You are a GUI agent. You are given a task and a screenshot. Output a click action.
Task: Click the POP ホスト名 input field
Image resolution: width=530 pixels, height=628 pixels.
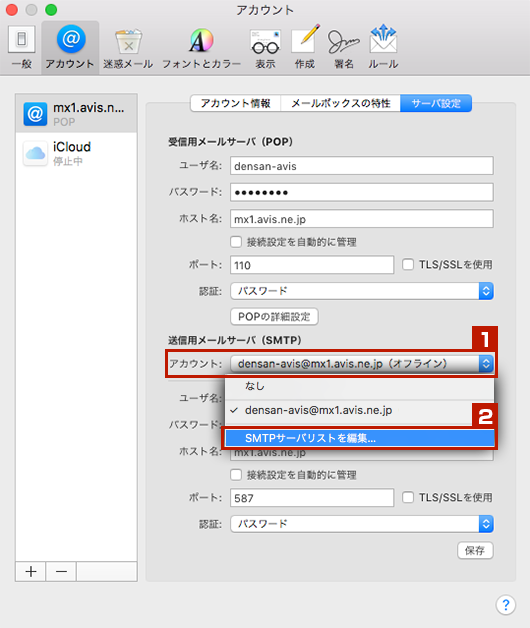(362, 219)
